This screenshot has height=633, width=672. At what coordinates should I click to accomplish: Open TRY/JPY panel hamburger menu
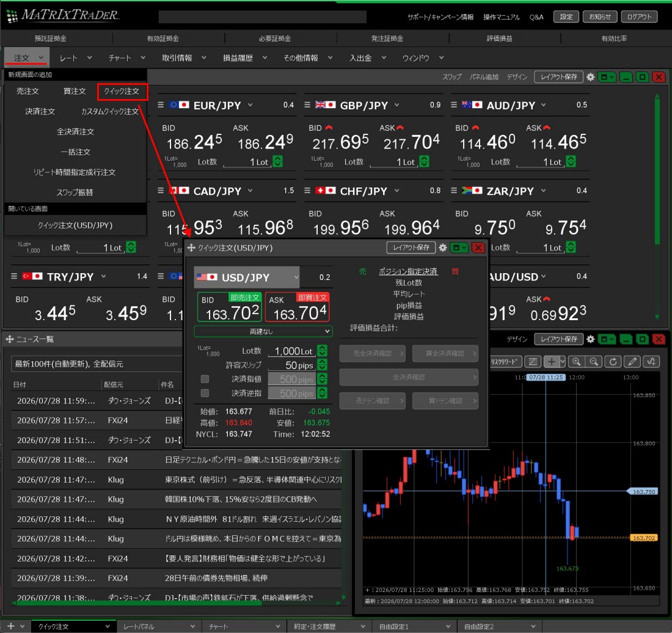point(14,276)
